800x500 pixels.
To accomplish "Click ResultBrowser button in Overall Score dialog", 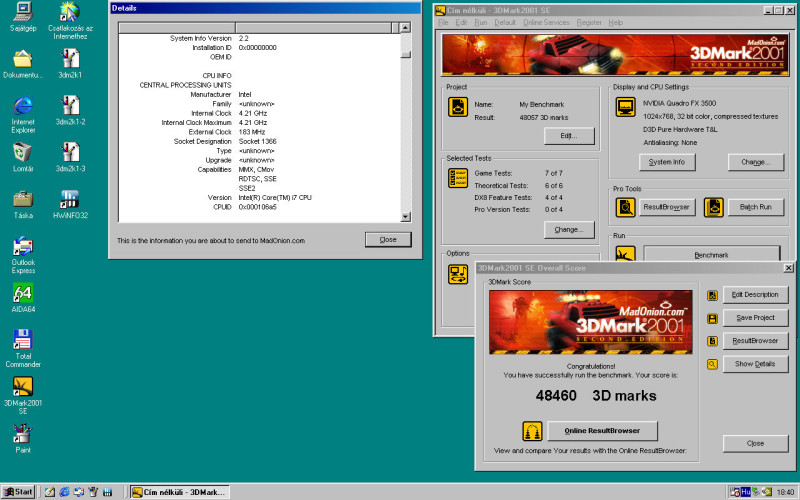I will pyautogui.click(x=755, y=341).
